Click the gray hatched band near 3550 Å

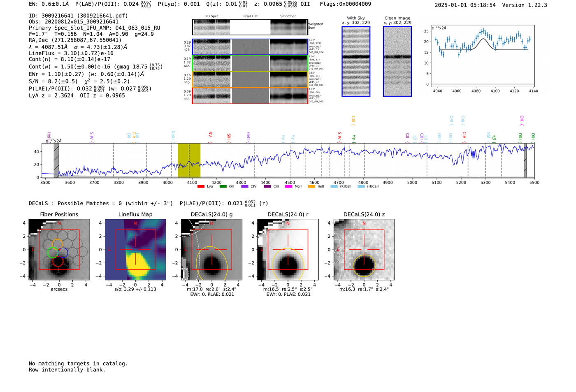coord(56,160)
